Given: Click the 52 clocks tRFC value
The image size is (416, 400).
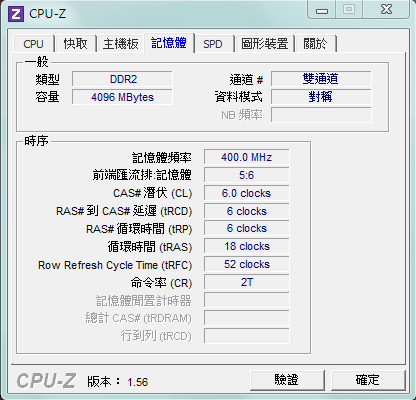Looking at the screenshot, I should tap(247, 264).
